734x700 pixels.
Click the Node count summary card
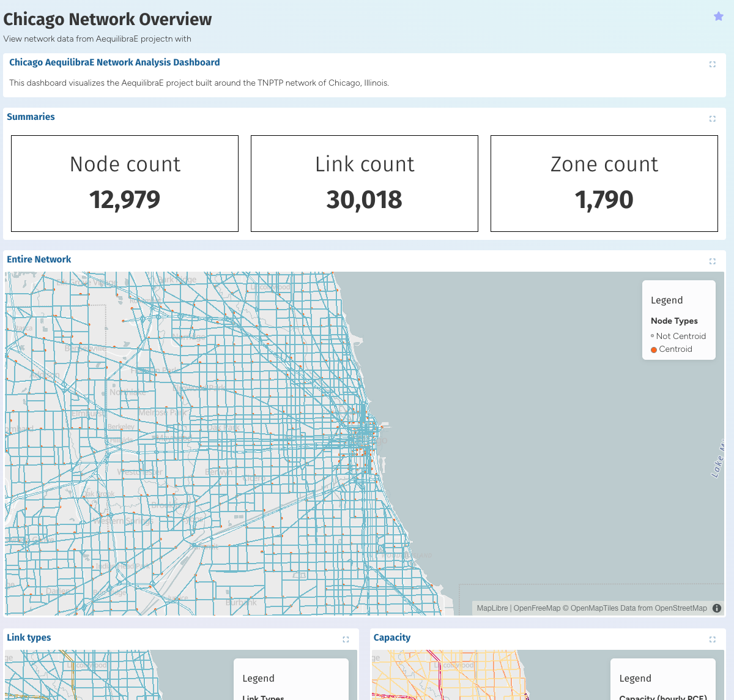125,183
